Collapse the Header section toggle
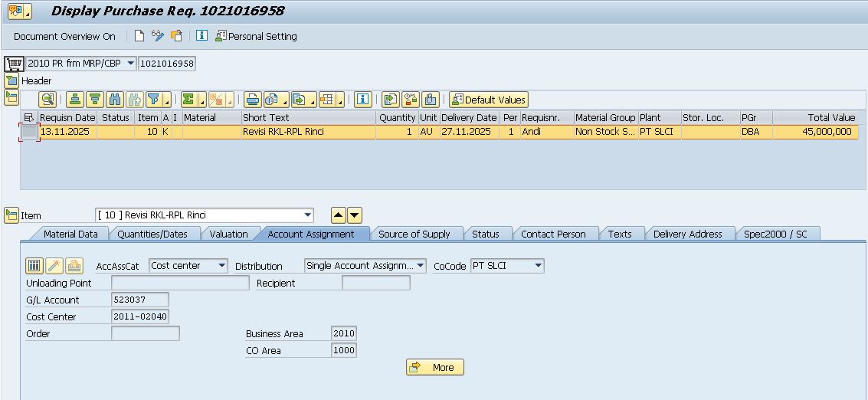Viewport: 868px width, 400px height. pos(11,80)
